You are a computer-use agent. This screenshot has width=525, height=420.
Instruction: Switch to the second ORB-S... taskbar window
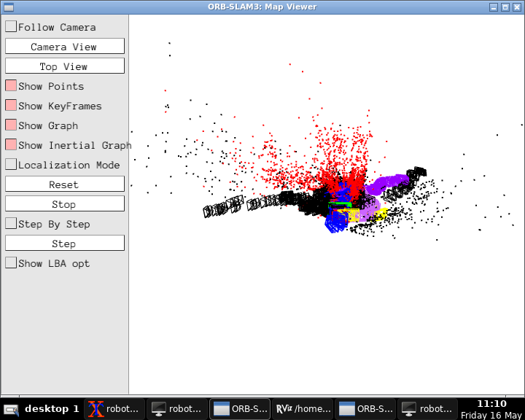(x=365, y=409)
